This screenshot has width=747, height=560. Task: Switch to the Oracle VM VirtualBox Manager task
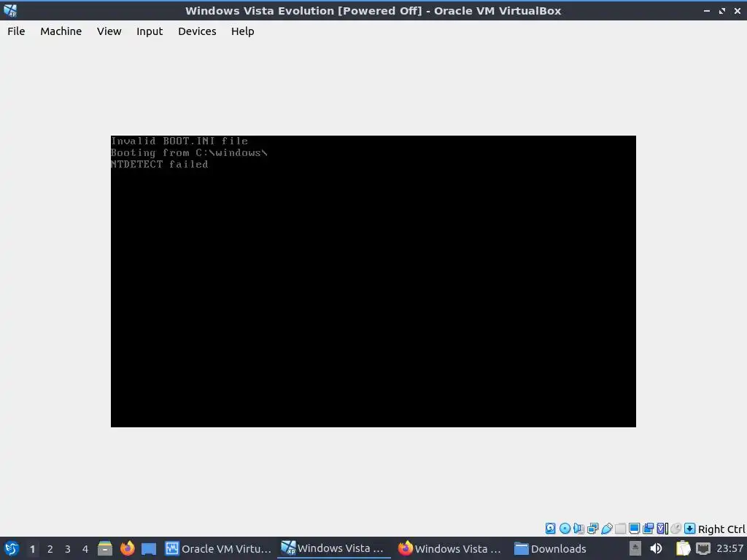tap(219, 548)
